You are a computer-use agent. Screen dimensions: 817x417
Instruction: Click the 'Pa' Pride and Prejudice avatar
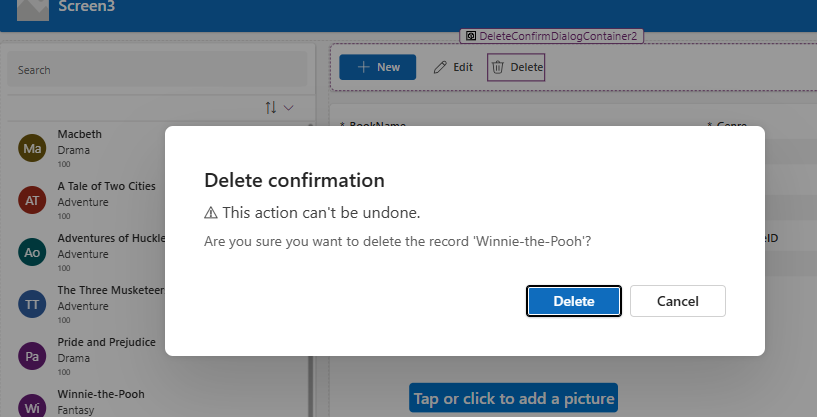[x=32, y=356]
